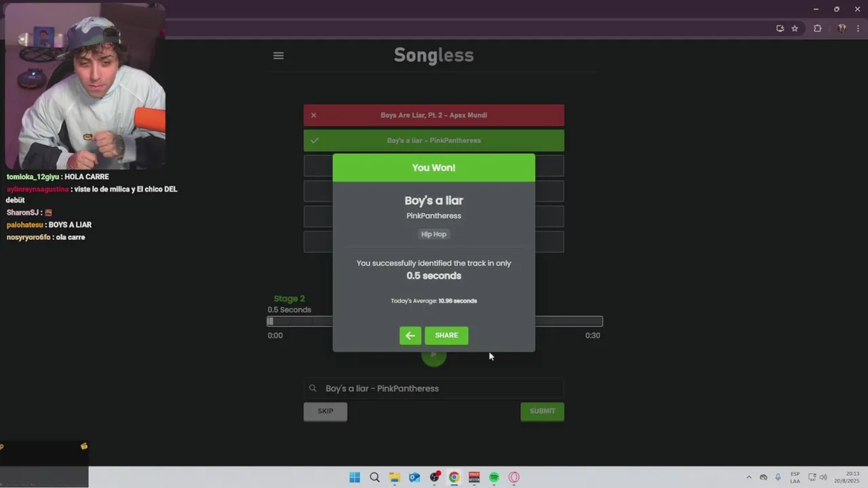Screen dimensions: 868x488
Task: Bookmark this page with the star icon
Action: point(795,28)
